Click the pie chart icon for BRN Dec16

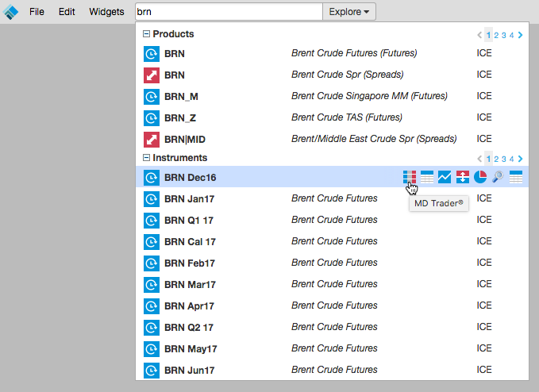(x=480, y=177)
